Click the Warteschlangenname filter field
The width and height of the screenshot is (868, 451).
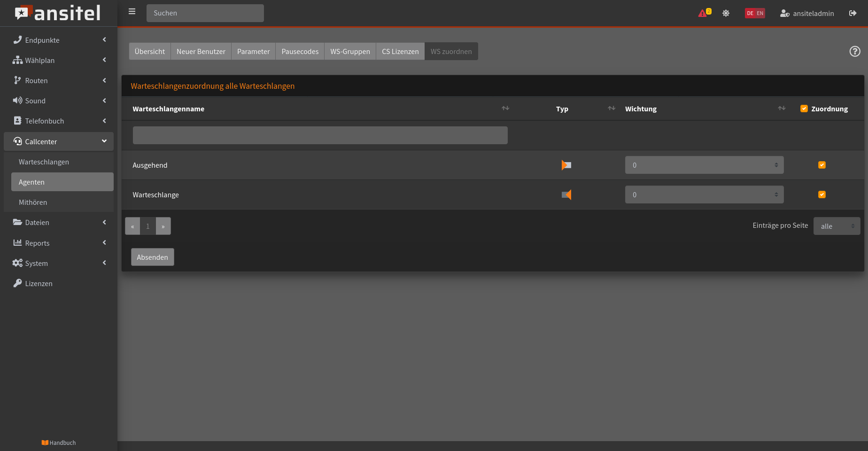pyautogui.click(x=320, y=135)
